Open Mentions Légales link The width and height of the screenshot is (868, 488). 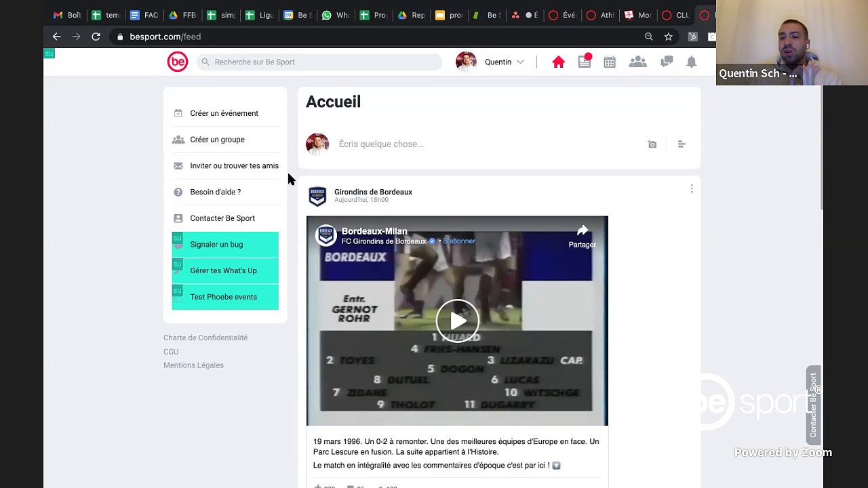(193, 365)
